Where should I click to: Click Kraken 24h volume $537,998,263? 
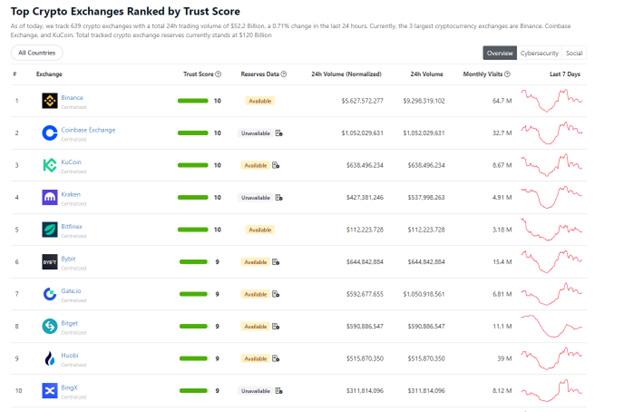[x=426, y=197]
